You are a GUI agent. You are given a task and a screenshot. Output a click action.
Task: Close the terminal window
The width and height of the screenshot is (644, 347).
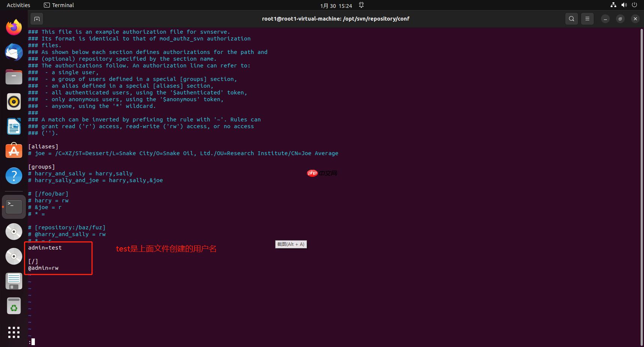click(x=635, y=19)
